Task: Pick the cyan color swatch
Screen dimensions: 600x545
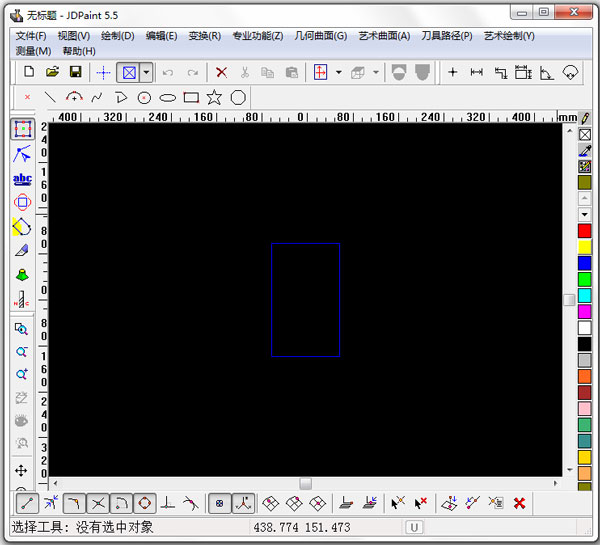Action: point(584,295)
